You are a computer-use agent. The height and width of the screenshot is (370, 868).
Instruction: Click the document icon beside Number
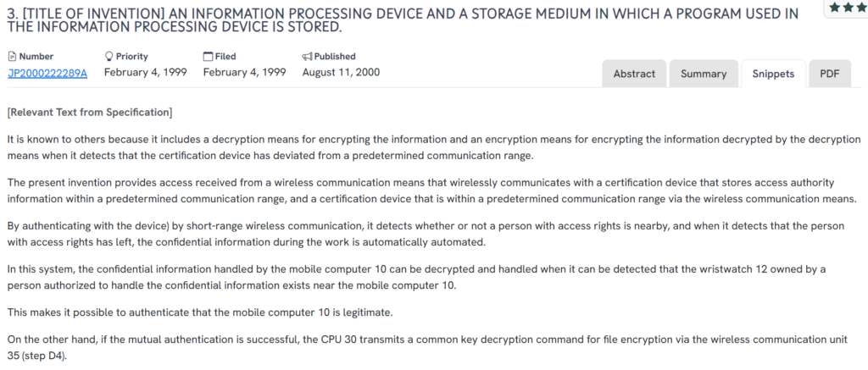pyautogui.click(x=12, y=56)
